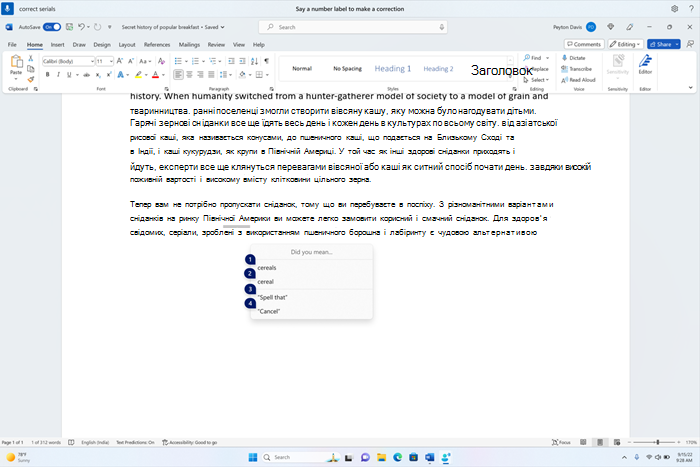Apply the Heading 1 style
This screenshot has width=700, height=467.
point(392,69)
